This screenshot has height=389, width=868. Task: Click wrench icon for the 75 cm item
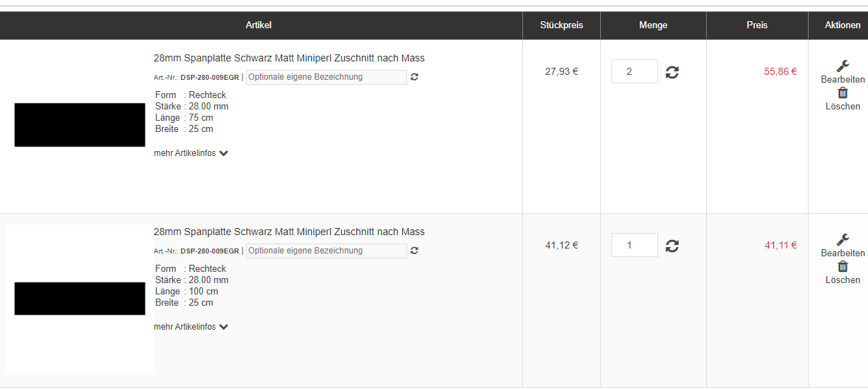(x=843, y=66)
